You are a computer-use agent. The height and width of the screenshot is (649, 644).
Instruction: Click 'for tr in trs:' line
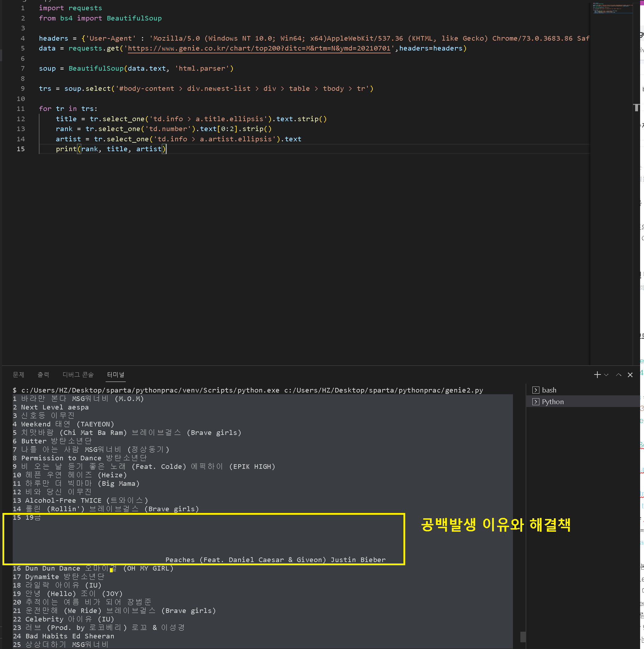pyautogui.click(x=68, y=109)
